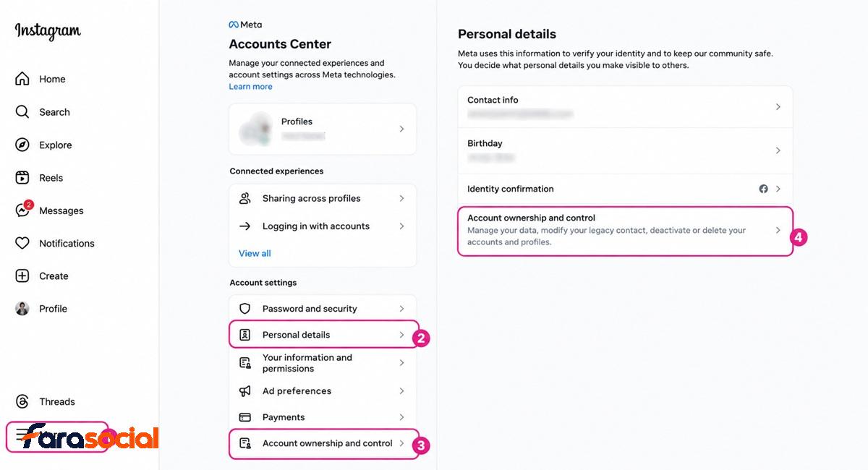Open Search from the sidebar magnifier icon
The width and height of the screenshot is (868, 470).
tap(22, 112)
